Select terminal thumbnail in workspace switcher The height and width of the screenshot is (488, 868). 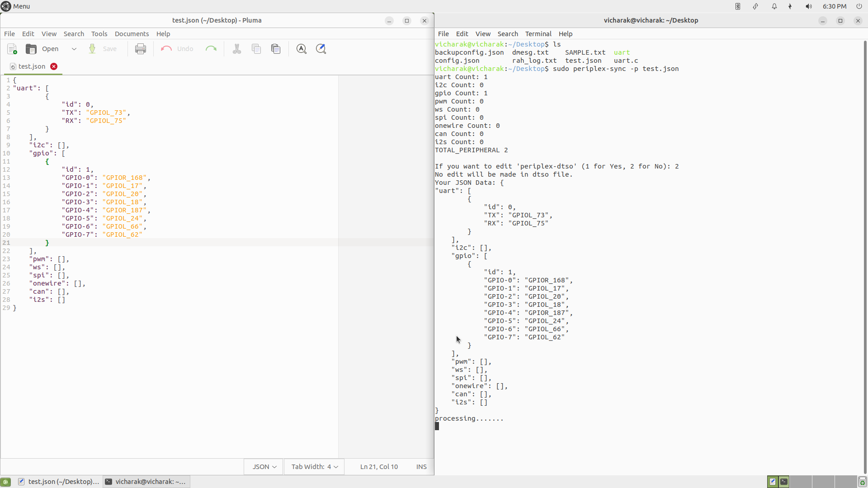tap(784, 482)
